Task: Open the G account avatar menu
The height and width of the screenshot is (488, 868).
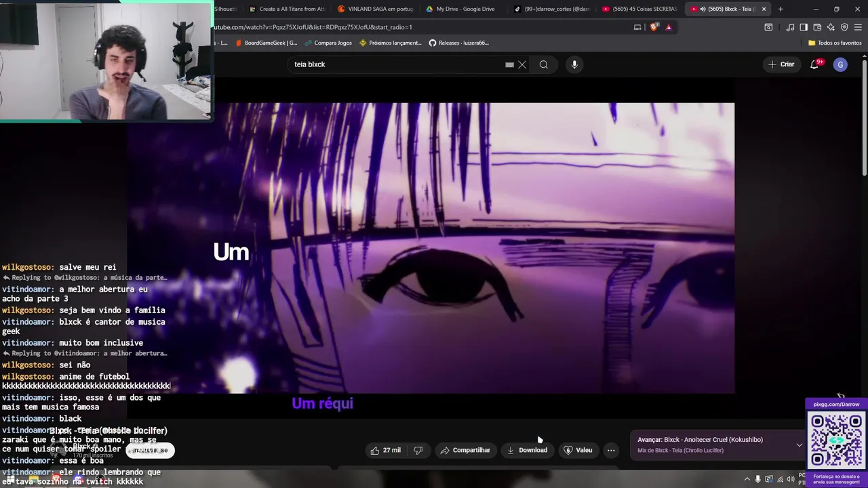Action: (841, 64)
